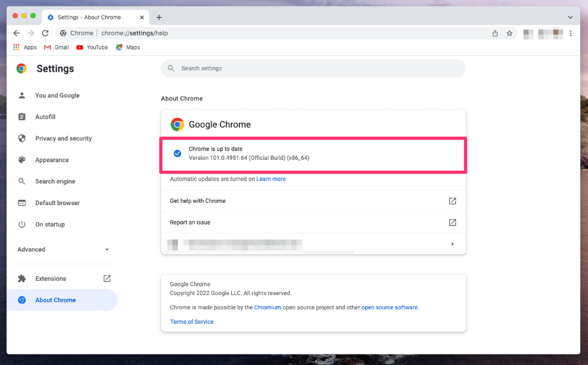The width and height of the screenshot is (588, 365).
Task: Go back using the back arrow
Action: click(x=16, y=33)
